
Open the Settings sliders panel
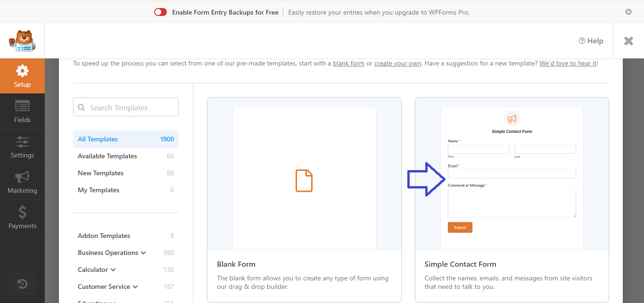pyautogui.click(x=22, y=147)
